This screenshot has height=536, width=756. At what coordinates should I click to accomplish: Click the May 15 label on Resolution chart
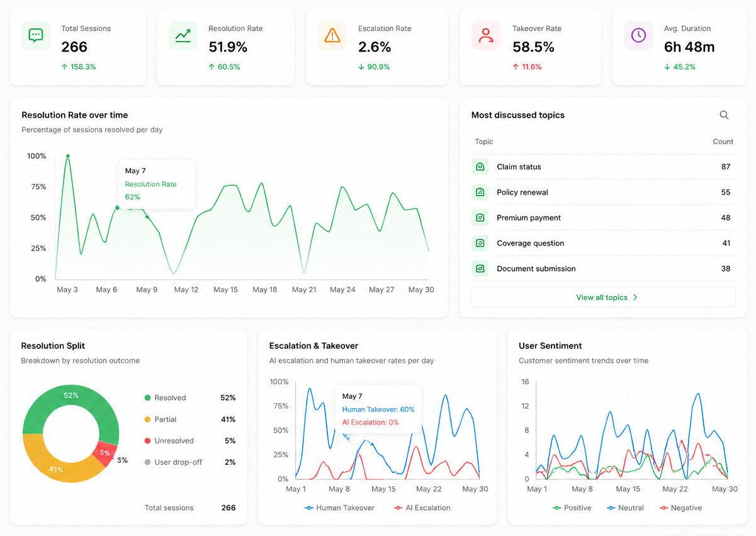click(x=225, y=290)
